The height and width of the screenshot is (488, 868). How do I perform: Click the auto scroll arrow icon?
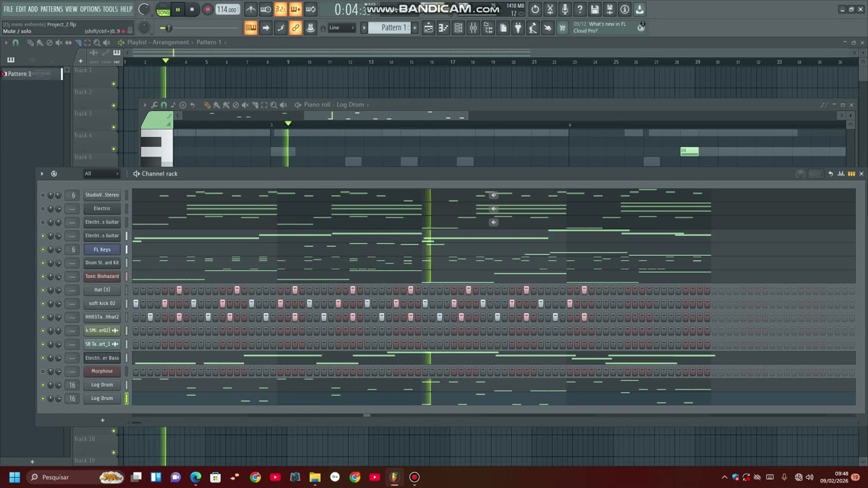click(266, 28)
